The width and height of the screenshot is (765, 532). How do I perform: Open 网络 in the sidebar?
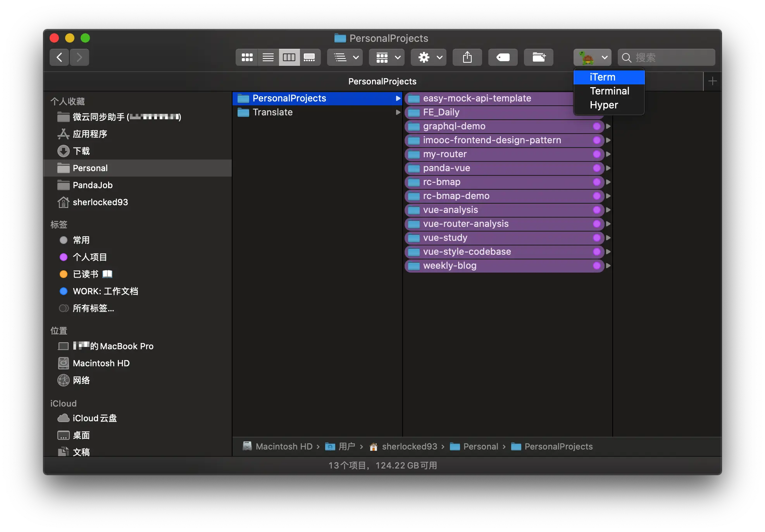click(x=138, y=380)
